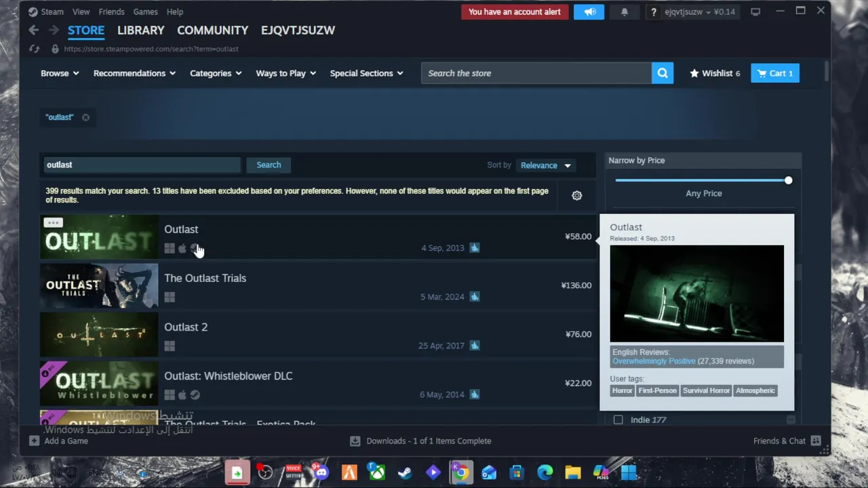This screenshot has width=868, height=488.
Task: Open the Wishlist 6 link
Action: 715,73
